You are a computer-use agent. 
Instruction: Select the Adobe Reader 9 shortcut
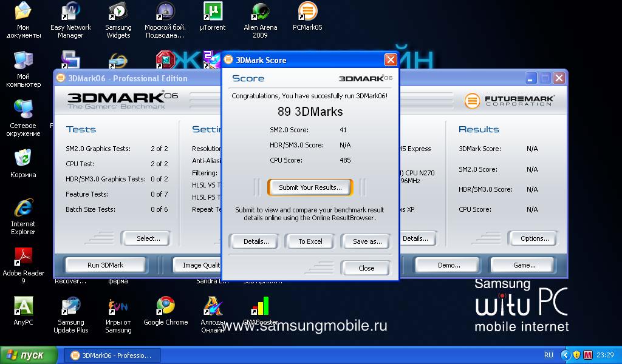click(x=24, y=265)
